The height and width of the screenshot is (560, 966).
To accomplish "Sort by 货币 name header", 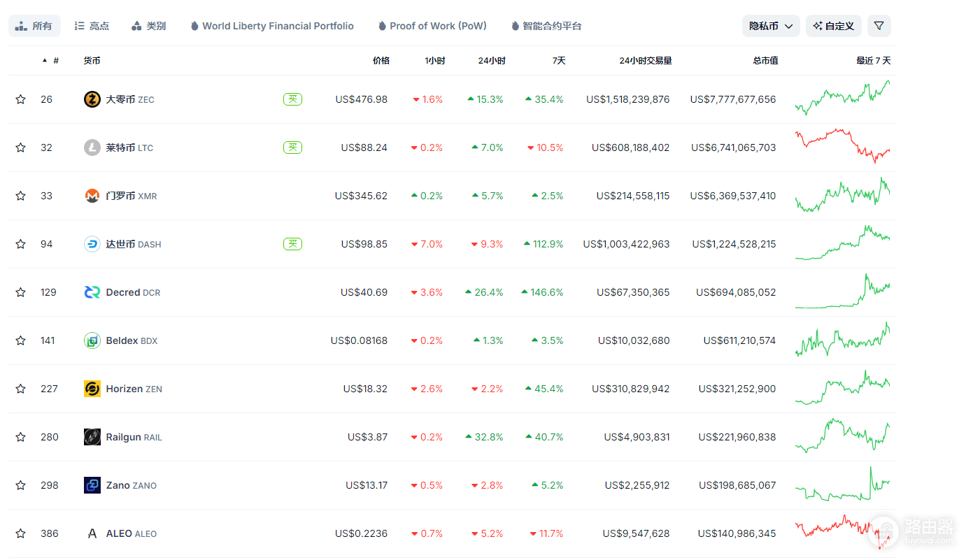I will 92,61.
